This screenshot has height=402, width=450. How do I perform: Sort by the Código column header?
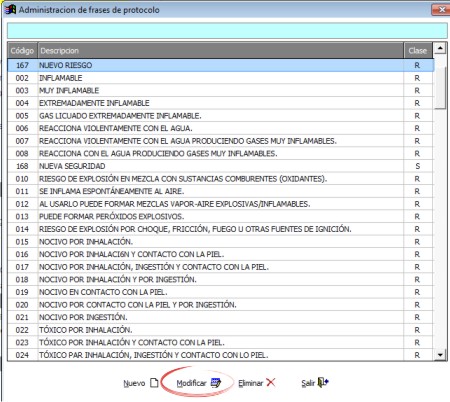[x=22, y=51]
